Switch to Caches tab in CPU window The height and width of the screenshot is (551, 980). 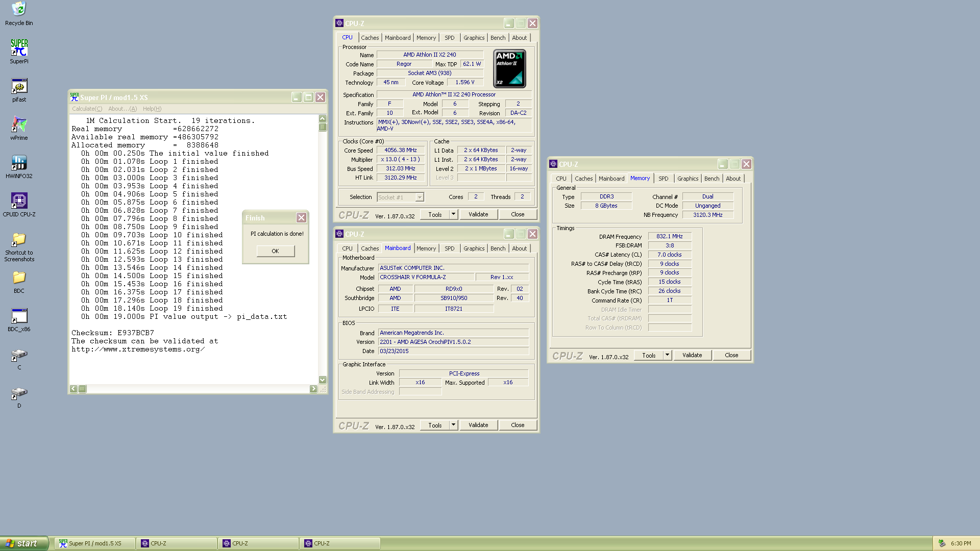click(370, 38)
